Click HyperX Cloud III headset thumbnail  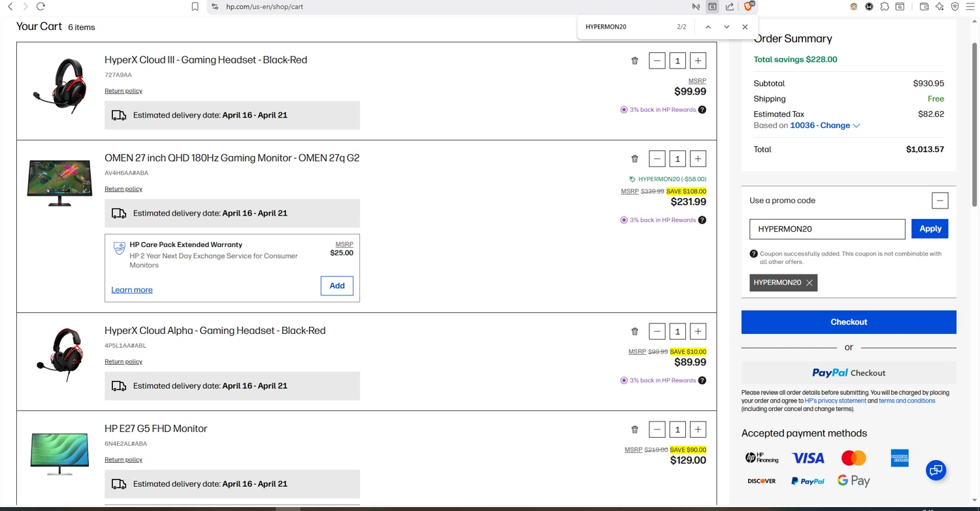point(59,86)
